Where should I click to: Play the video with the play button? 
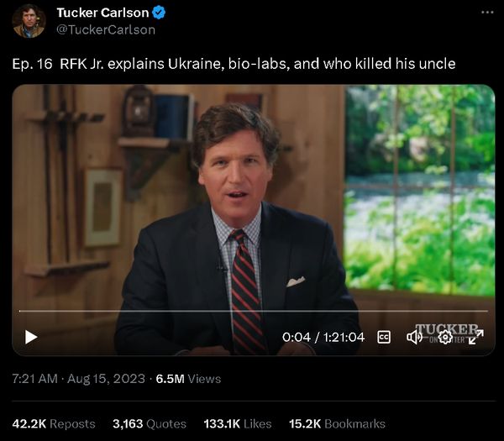tap(31, 337)
